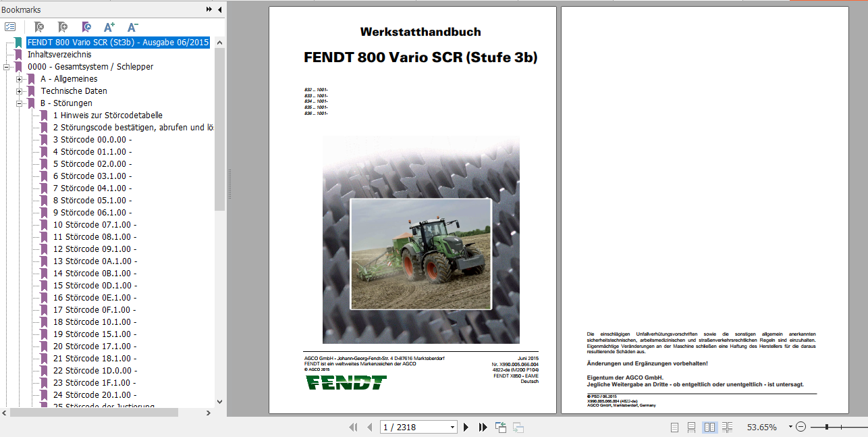
Task: Increase bookmark text size with A+
Action: (x=109, y=27)
